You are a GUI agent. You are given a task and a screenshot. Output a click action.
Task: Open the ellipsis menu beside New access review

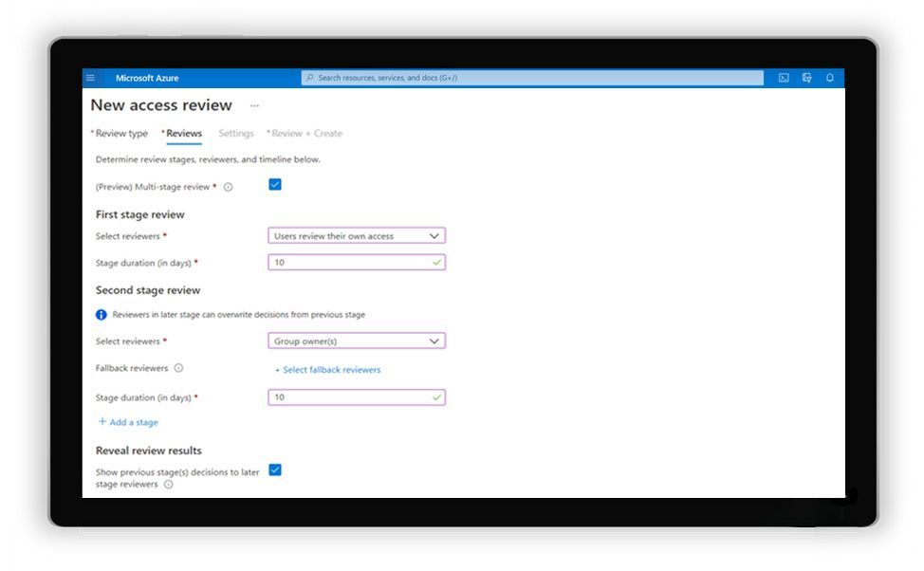click(x=254, y=106)
